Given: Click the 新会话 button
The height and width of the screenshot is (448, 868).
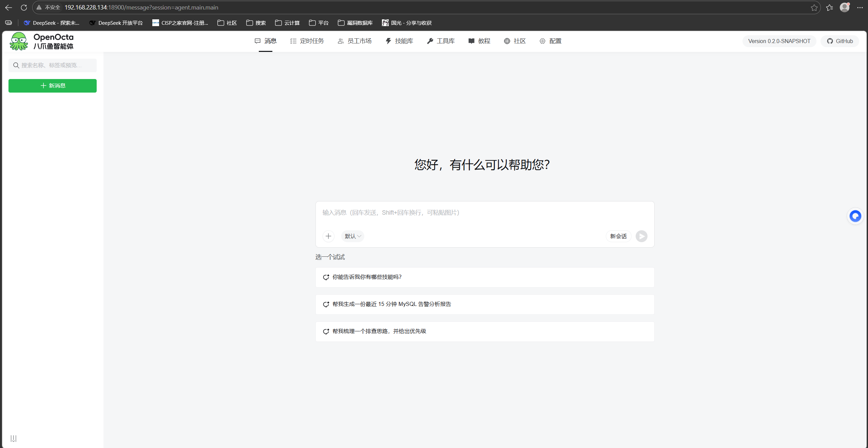Looking at the screenshot, I should [618, 236].
